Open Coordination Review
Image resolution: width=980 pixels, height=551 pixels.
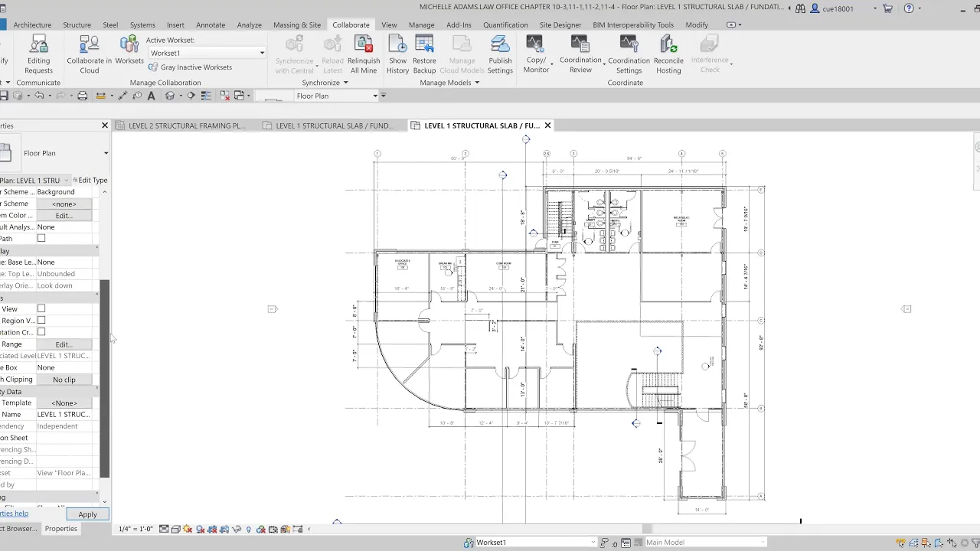pyautogui.click(x=580, y=54)
